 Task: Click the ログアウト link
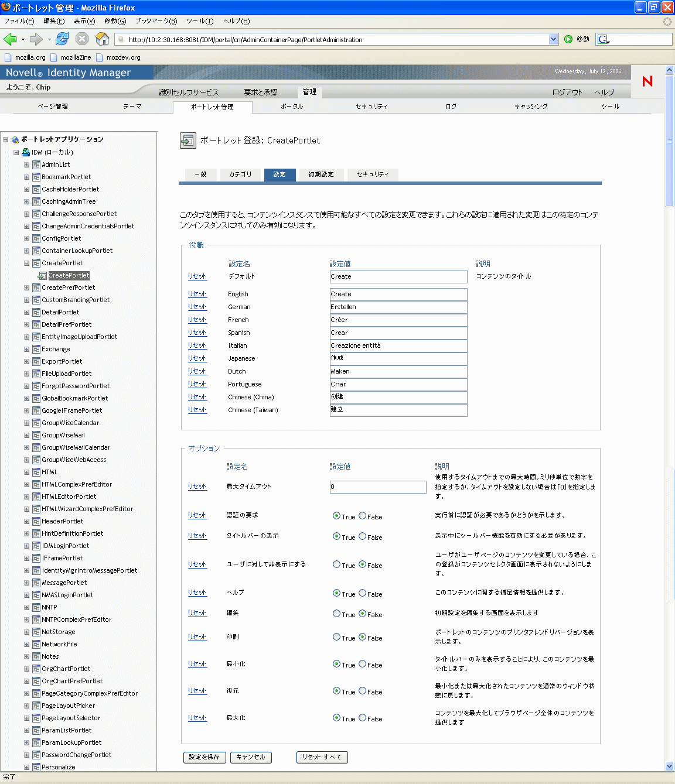tap(567, 92)
